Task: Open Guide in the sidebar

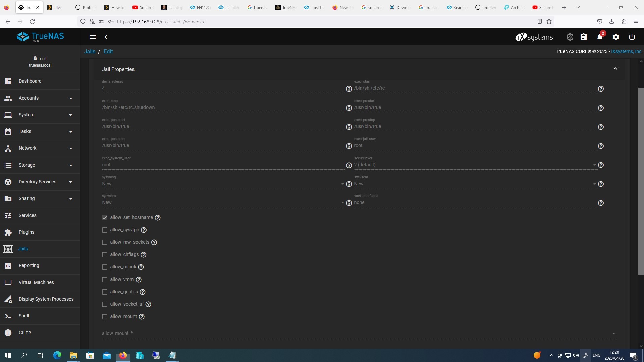Action: (x=40, y=333)
